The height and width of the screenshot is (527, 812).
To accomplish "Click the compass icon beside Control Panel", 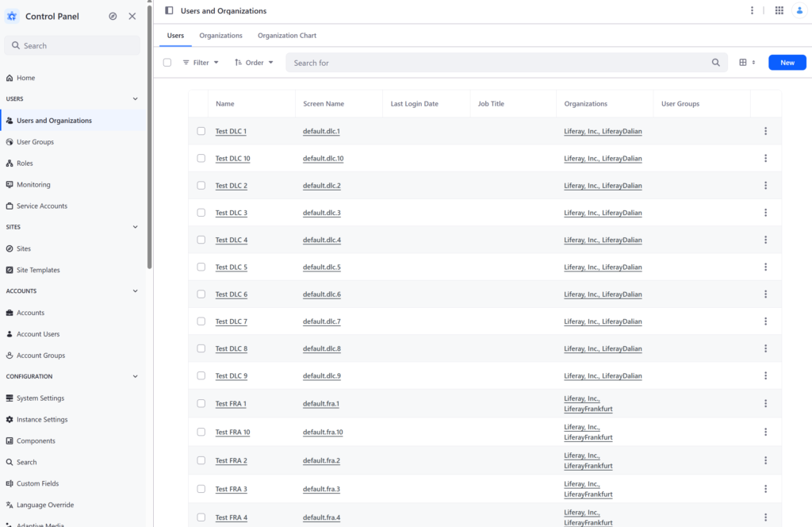I will click(113, 16).
